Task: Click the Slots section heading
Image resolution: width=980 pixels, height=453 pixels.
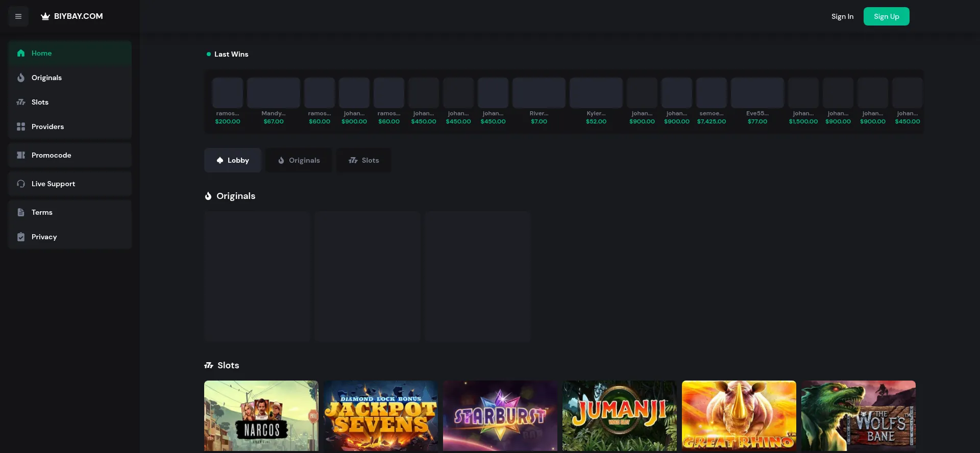Action: (228, 365)
